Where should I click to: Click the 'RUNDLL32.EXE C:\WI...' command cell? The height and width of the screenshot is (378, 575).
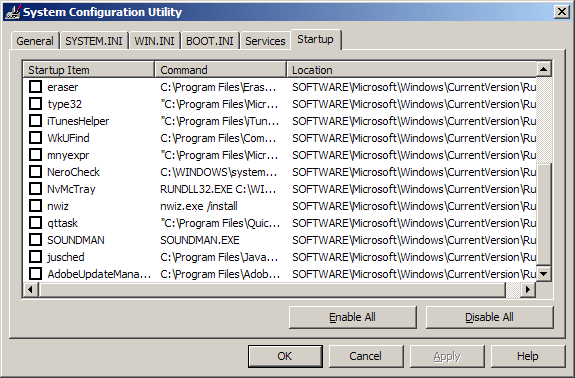coord(218,189)
